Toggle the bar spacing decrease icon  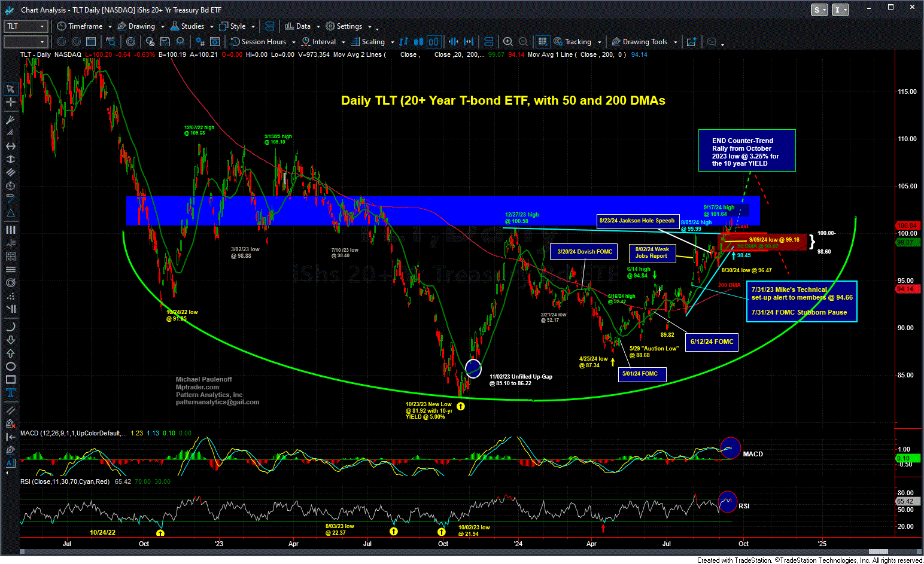453,42
